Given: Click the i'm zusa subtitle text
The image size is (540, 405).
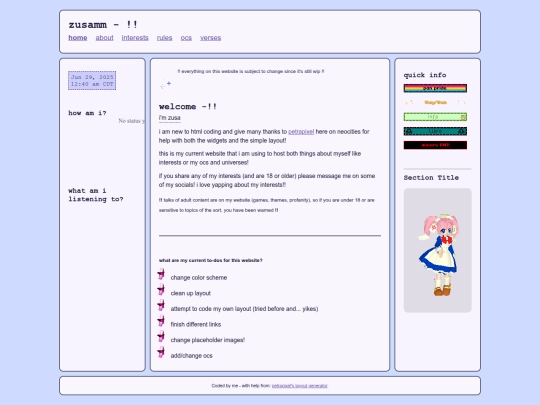Looking at the screenshot, I should click(169, 118).
